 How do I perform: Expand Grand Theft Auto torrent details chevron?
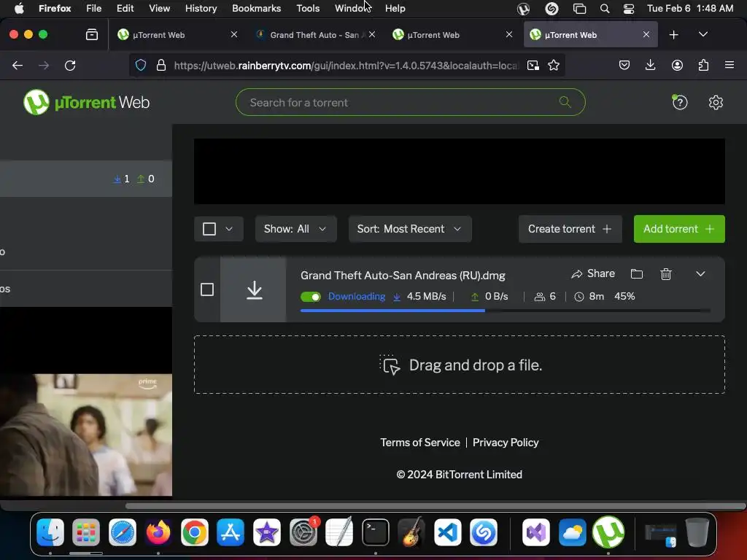point(700,274)
